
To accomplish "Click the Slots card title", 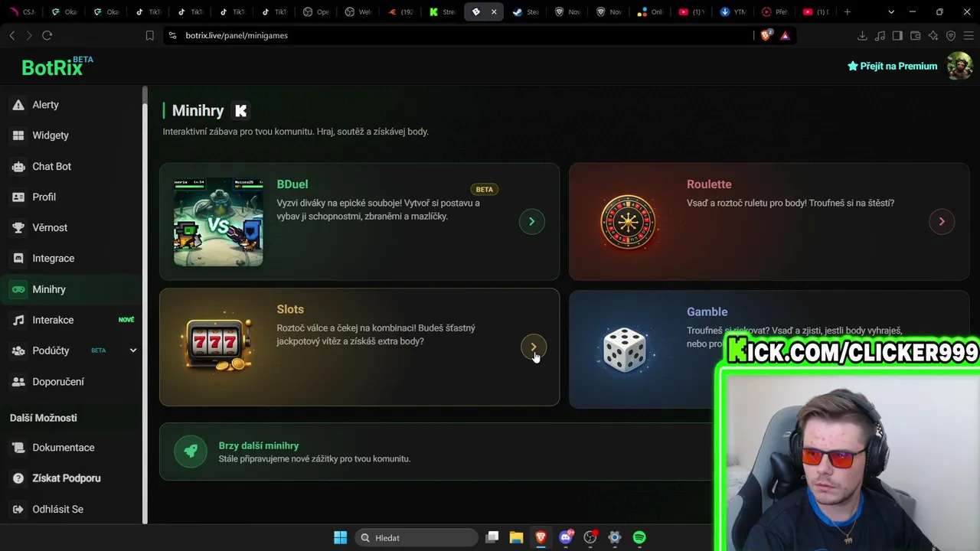I will (290, 309).
